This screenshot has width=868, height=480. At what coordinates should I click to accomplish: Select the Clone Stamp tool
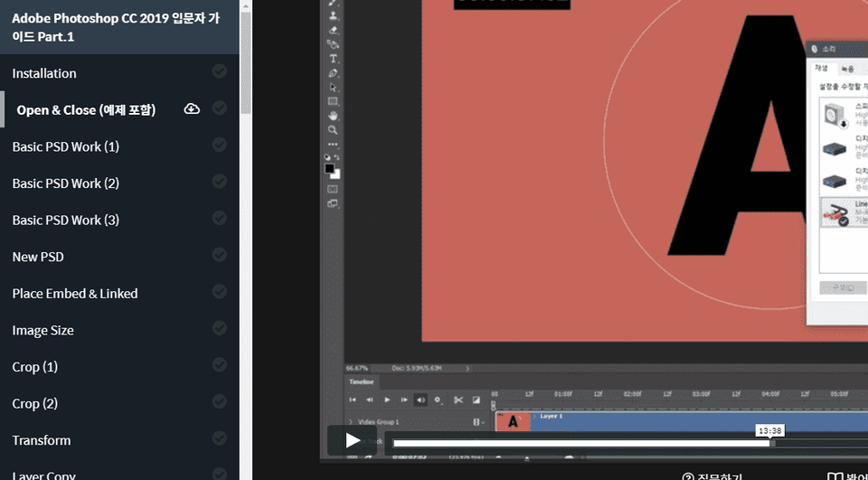tap(334, 16)
